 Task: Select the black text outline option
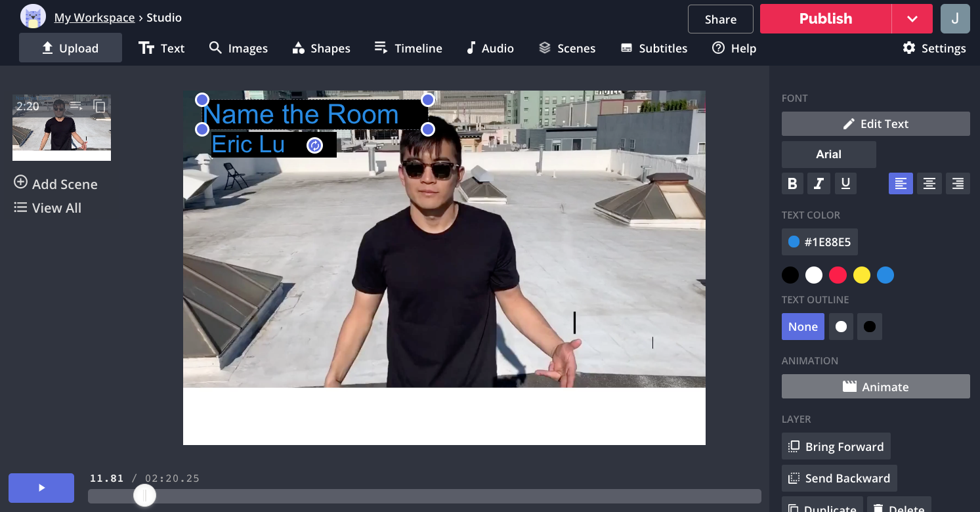(x=869, y=327)
